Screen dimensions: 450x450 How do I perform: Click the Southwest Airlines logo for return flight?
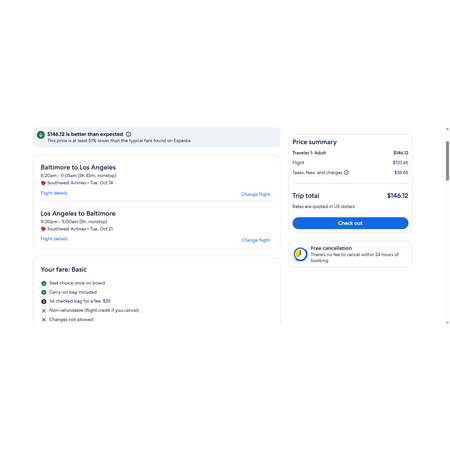[x=43, y=229]
